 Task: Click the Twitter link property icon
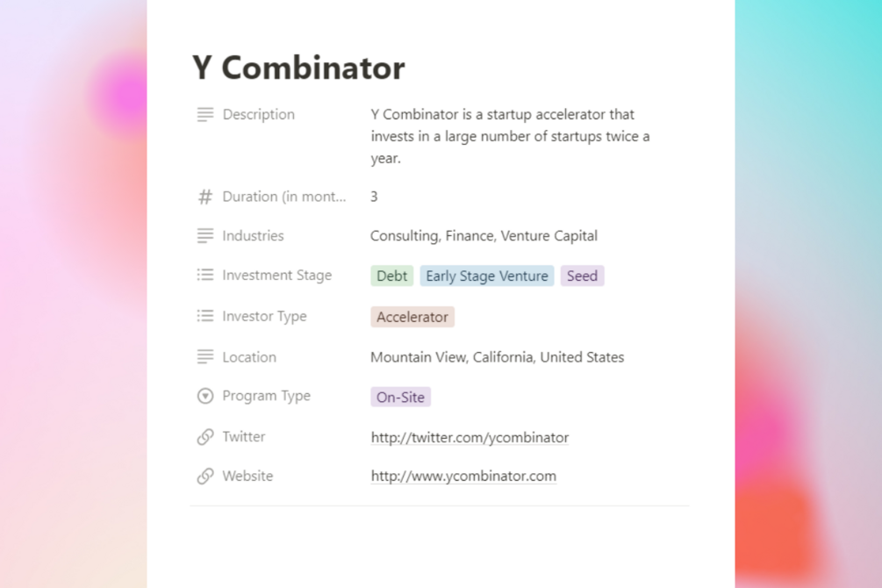point(205,437)
